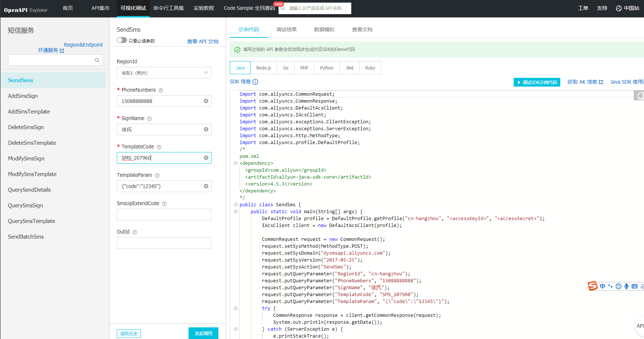Click the external-link icon after 获取 AK 信息

[x=601, y=82]
